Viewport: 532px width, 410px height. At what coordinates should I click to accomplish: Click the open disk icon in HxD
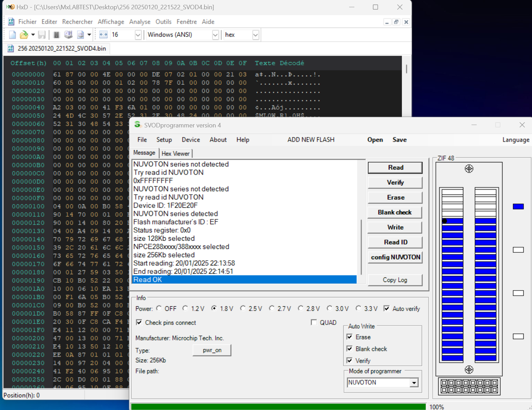[68, 35]
